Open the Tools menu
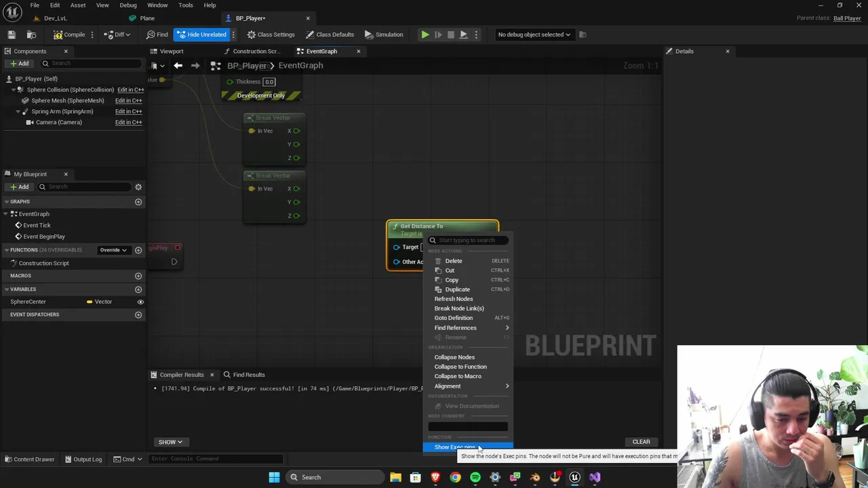The height and width of the screenshot is (488, 868). coord(186,5)
